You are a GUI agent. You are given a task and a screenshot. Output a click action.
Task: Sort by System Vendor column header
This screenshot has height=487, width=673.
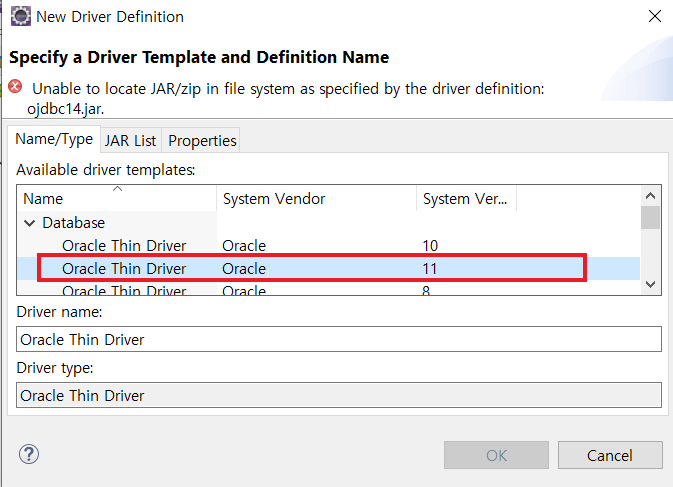pyautogui.click(x=316, y=199)
